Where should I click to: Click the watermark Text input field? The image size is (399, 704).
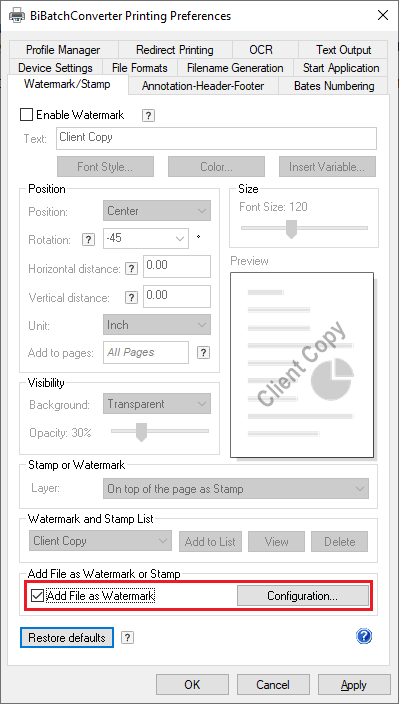(216, 138)
